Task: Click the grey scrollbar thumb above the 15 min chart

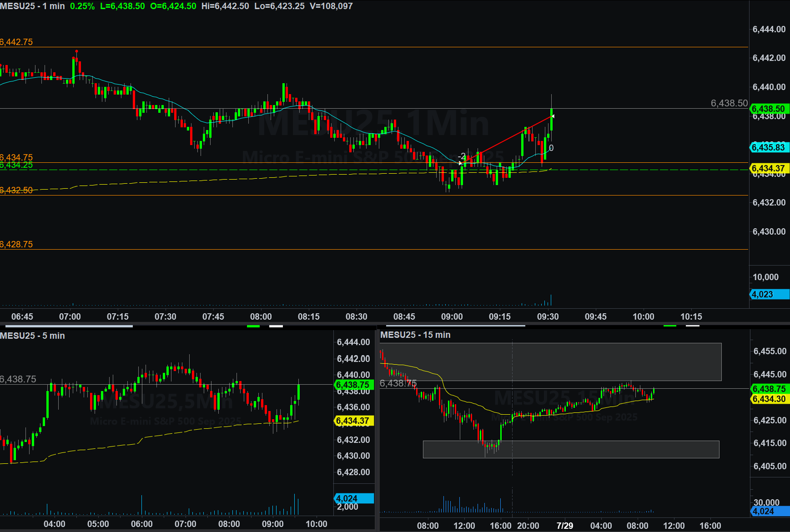Action: [456, 326]
